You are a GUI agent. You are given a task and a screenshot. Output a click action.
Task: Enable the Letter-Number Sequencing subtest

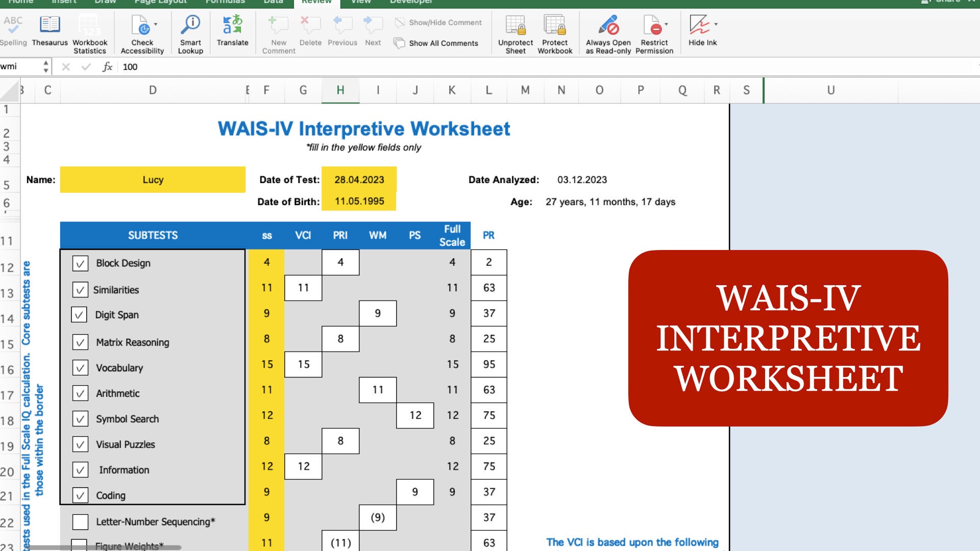[80, 521]
